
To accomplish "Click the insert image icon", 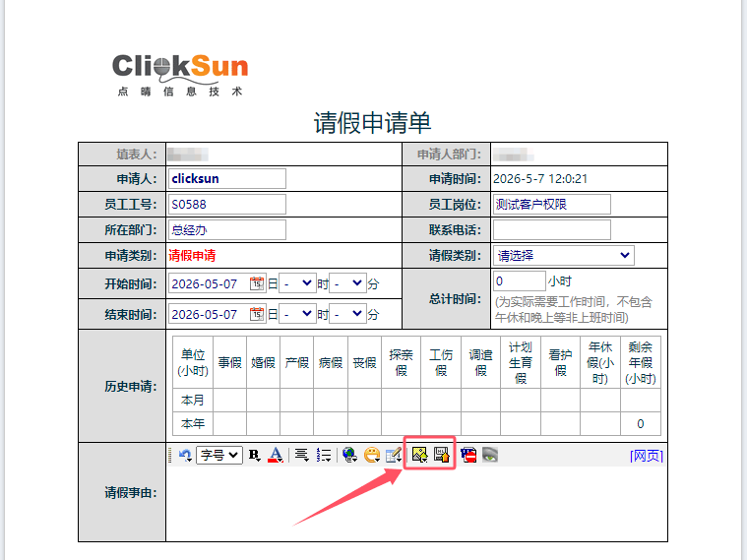I will [x=419, y=455].
